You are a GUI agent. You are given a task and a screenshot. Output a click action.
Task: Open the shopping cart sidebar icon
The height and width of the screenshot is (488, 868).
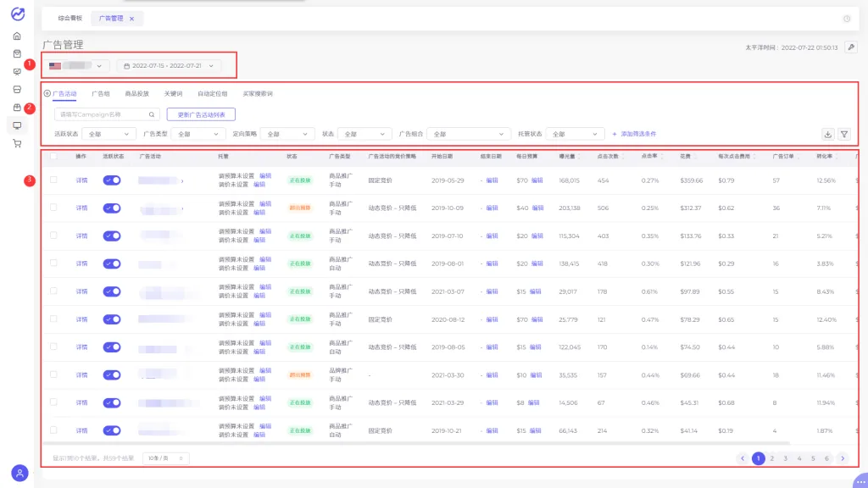tap(17, 144)
